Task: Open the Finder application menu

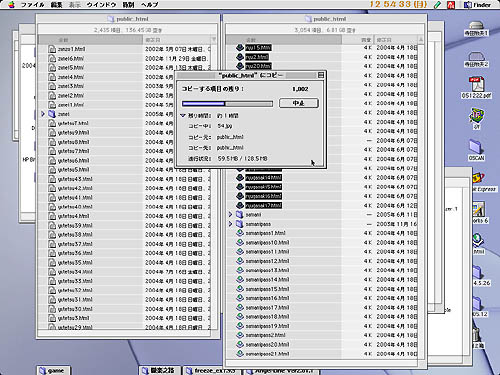Action: (478, 5)
